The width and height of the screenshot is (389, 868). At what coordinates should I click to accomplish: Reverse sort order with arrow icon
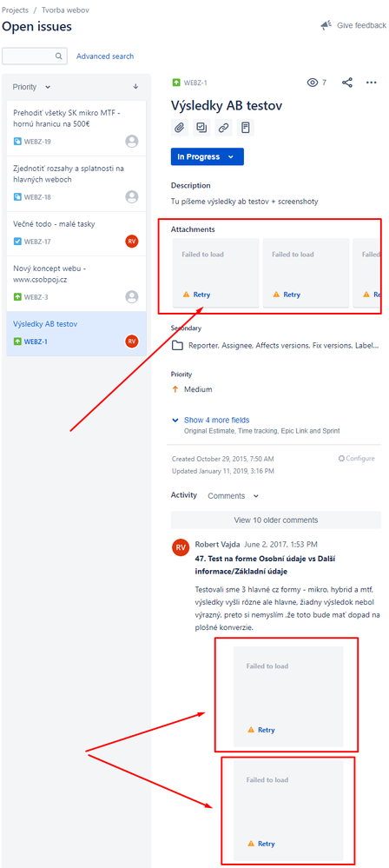[x=135, y=87]
